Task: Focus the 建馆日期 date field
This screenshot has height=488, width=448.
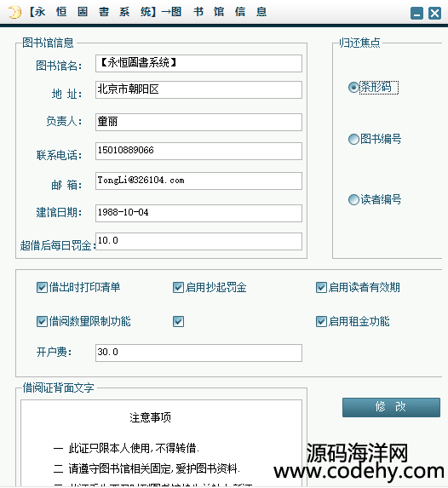Action: click(198, 213)
